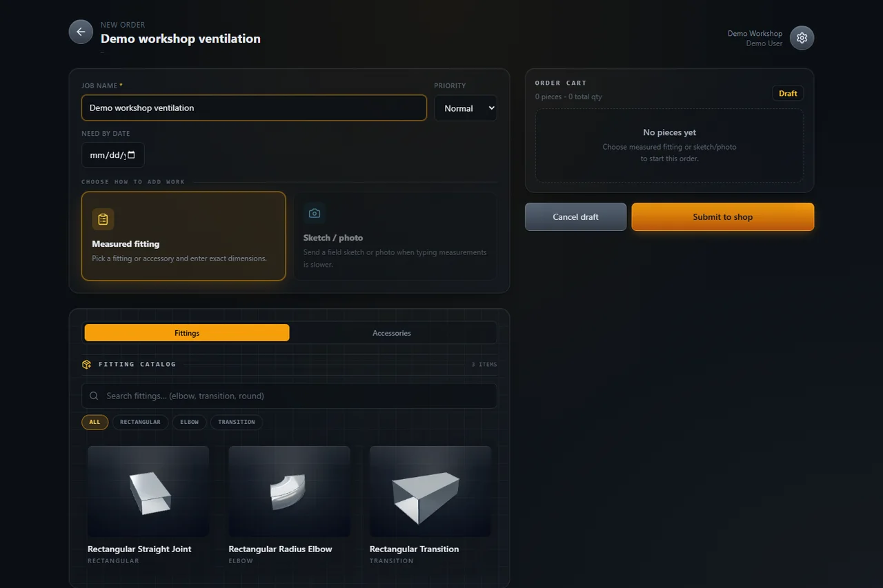
Task: Click the "ORDER CART" heading
Action: (x=561, y=83)
